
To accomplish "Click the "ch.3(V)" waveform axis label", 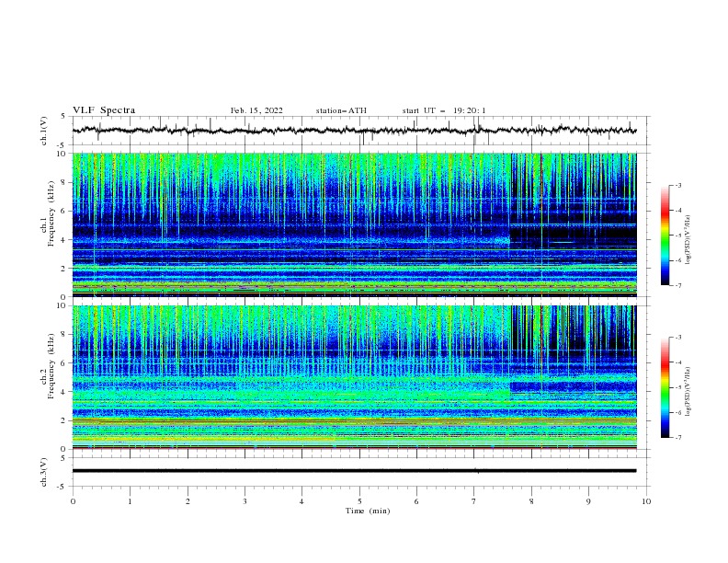I will pyautogui.click(x=44, y=472).
